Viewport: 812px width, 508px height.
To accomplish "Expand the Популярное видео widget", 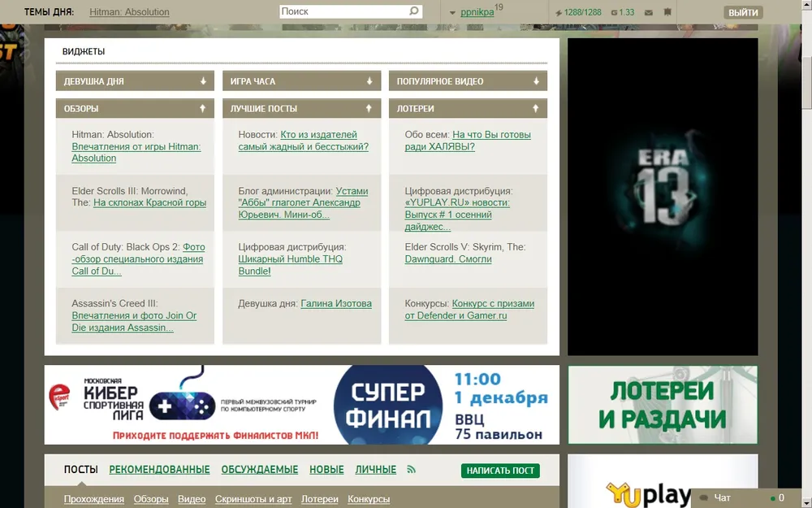I will coord(536,81).
